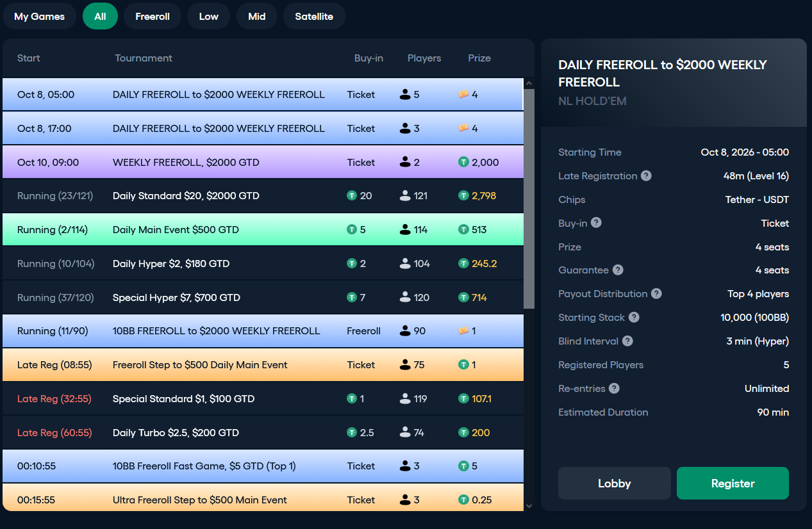The width and height of the screenshot is (812, 529).
Task: Select the Satellite filter tab
Action: tap(314, 17)
